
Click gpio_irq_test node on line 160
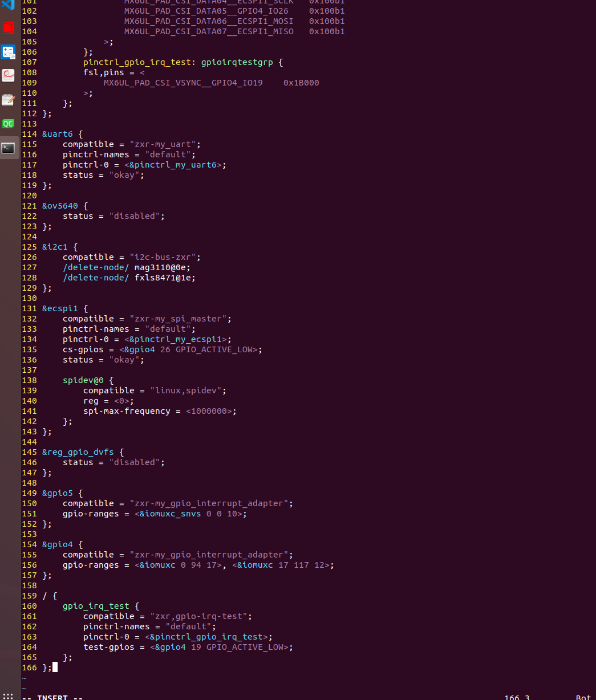pyautogui.click(x=96, y=606)
